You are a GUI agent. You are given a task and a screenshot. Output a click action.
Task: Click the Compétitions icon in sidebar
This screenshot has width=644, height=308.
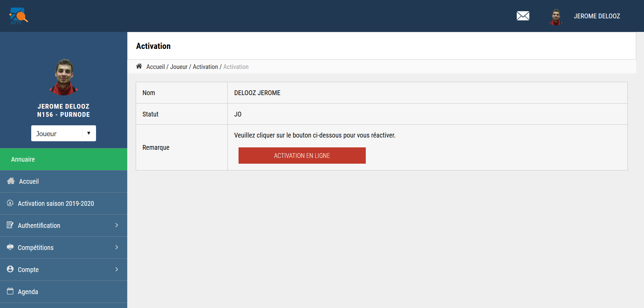pos(10,247)
